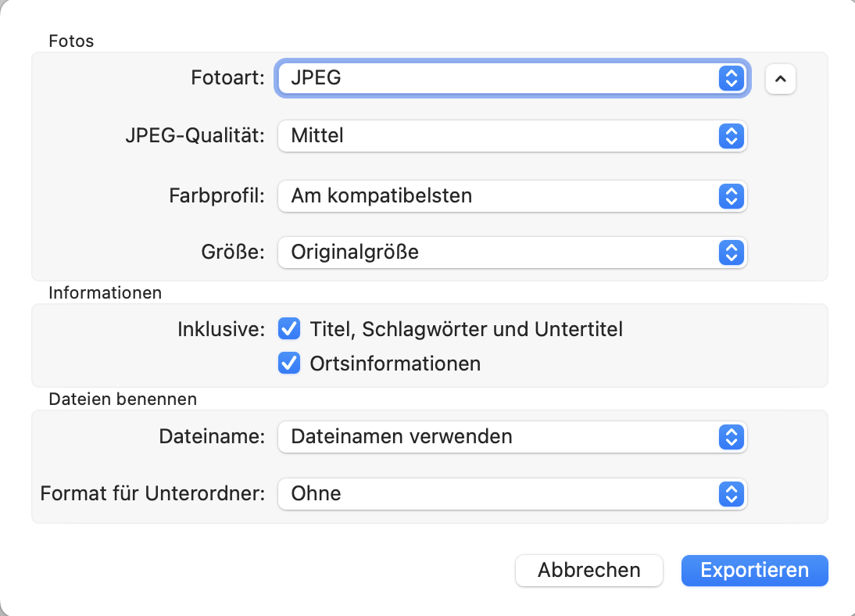Open the Unterordner format dropdown showing Ohne
Viewport: 855px width, 616px height.
click(500, 494)
